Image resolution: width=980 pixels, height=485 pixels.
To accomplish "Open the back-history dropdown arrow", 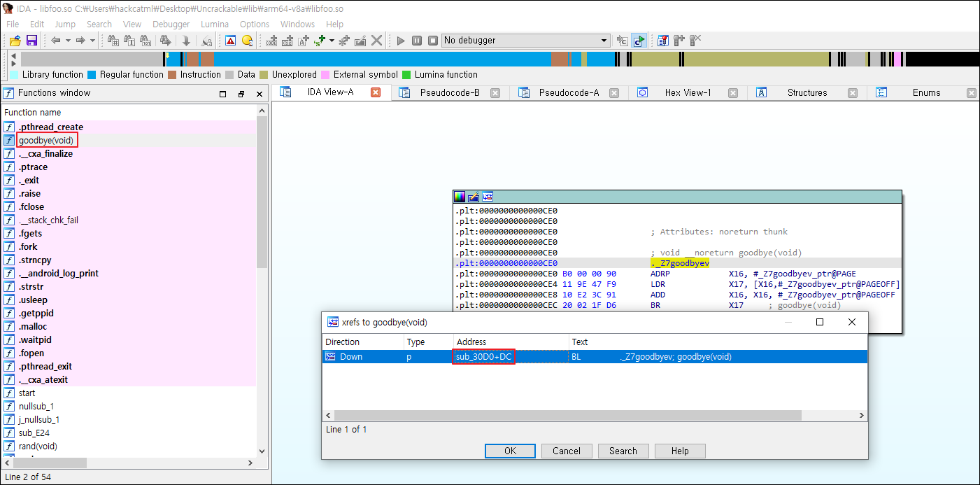I will click(x=68, y=41).
